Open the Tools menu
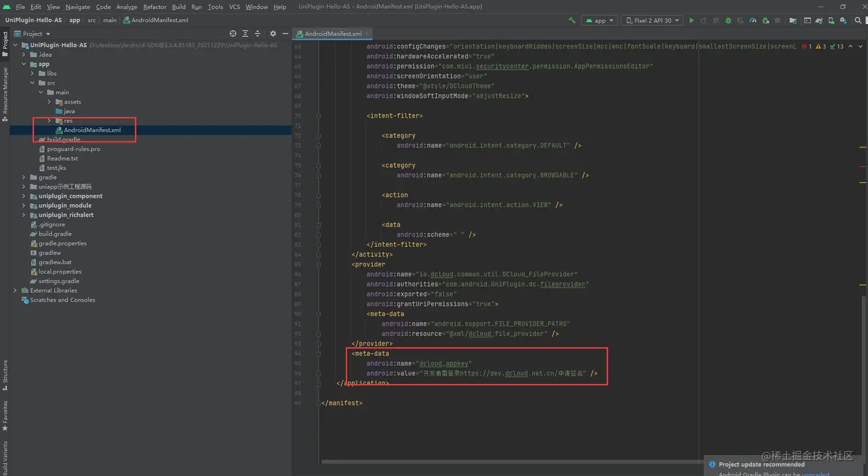 215,7
